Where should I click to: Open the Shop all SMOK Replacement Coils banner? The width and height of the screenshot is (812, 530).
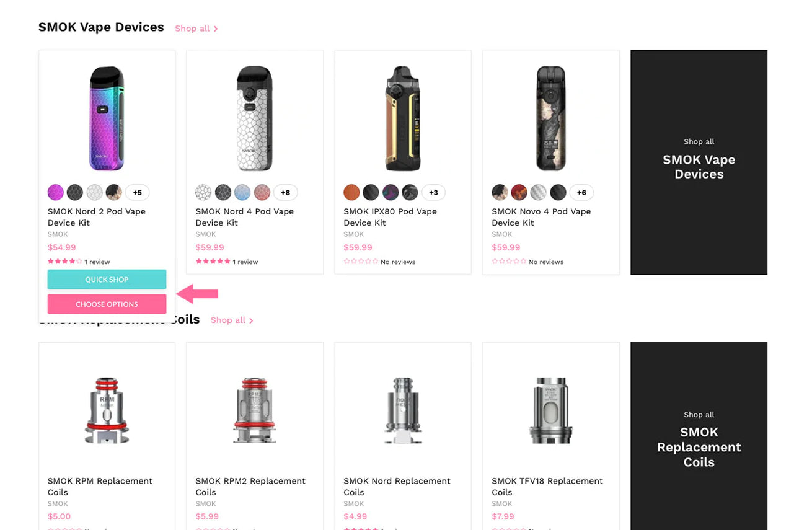[699, 436]
